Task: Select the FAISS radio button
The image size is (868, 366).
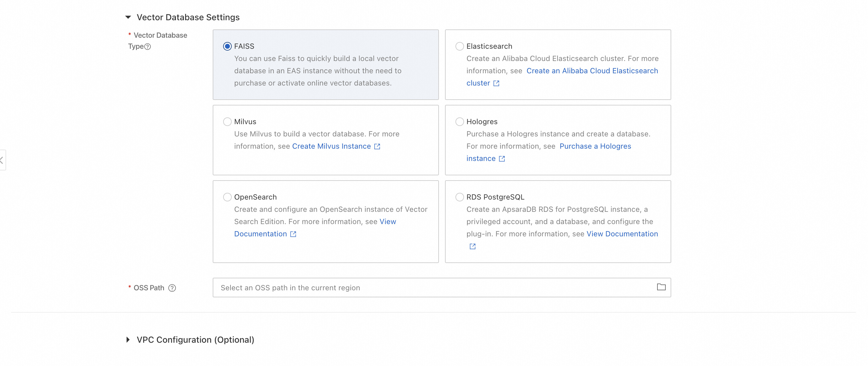Action: pos(227,46)
